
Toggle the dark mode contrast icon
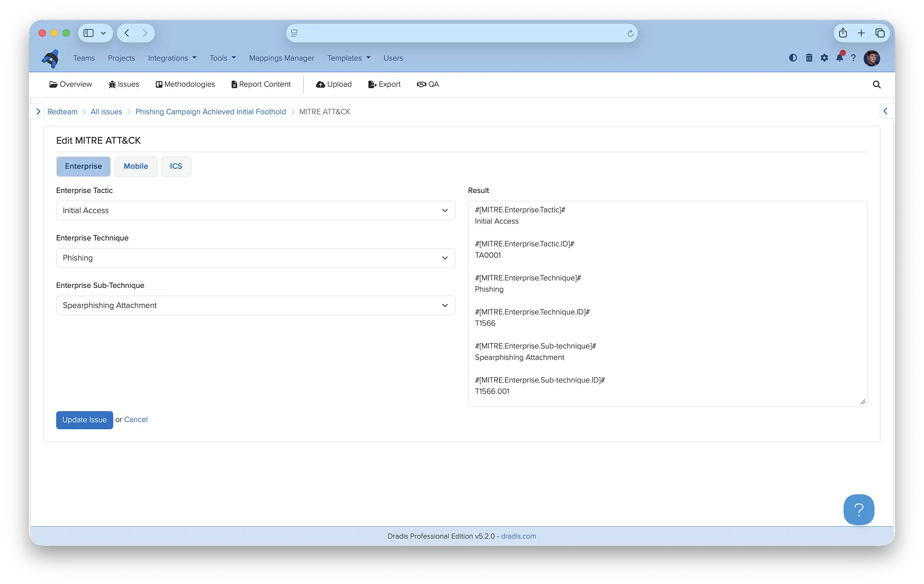[x=793, y=58]
